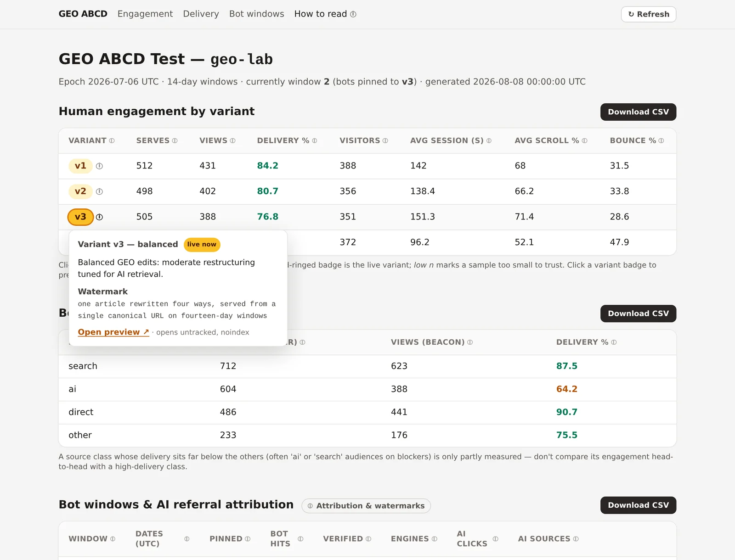735x560 pixels.
Task: Click delivery value 87.5 in search row
Action: click(x=567, y=366)
